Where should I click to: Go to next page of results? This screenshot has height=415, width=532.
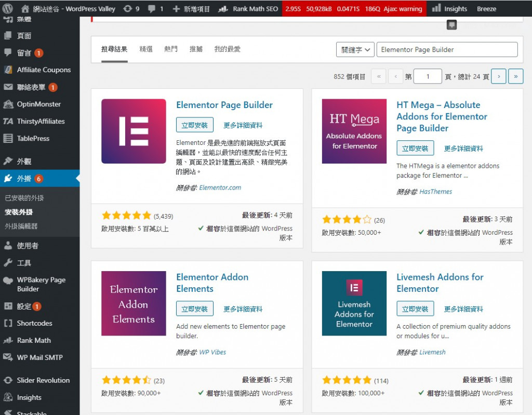(x=499, y=76)
